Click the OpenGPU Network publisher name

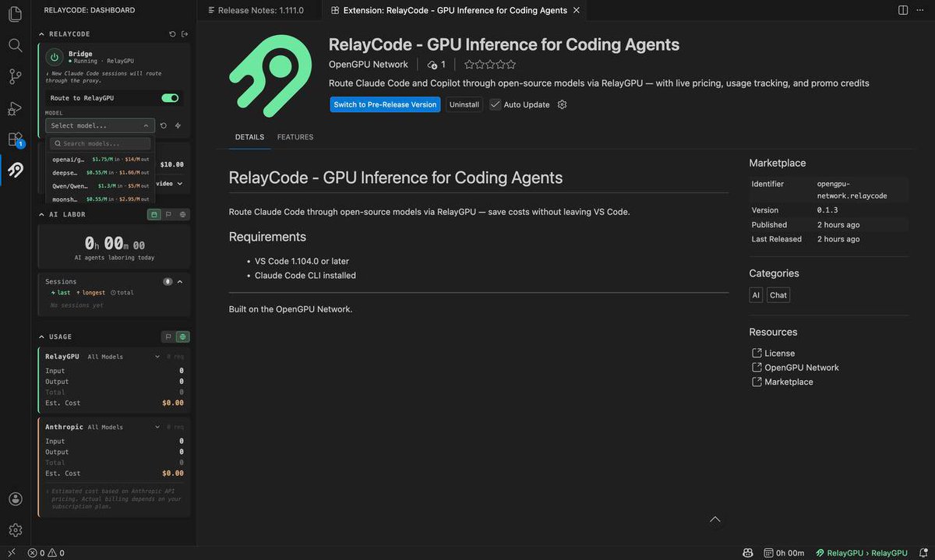tap(369, 65)
